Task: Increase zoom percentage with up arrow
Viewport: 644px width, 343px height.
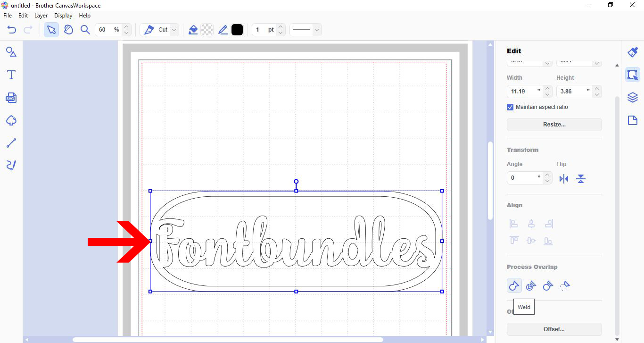Action: pos(126,27)
